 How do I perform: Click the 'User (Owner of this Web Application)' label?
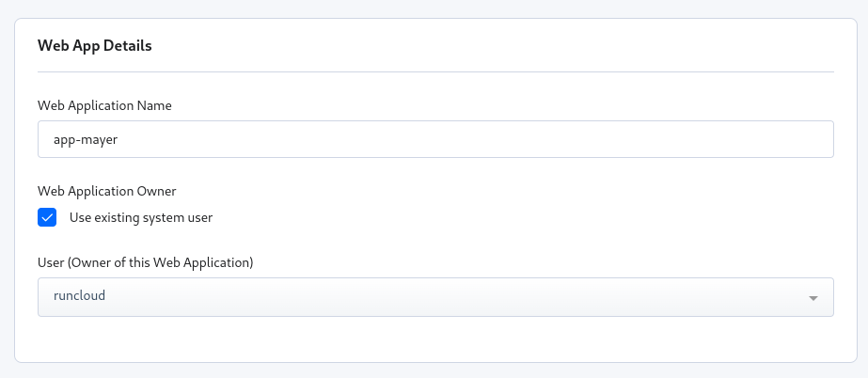tap(146, 262)
